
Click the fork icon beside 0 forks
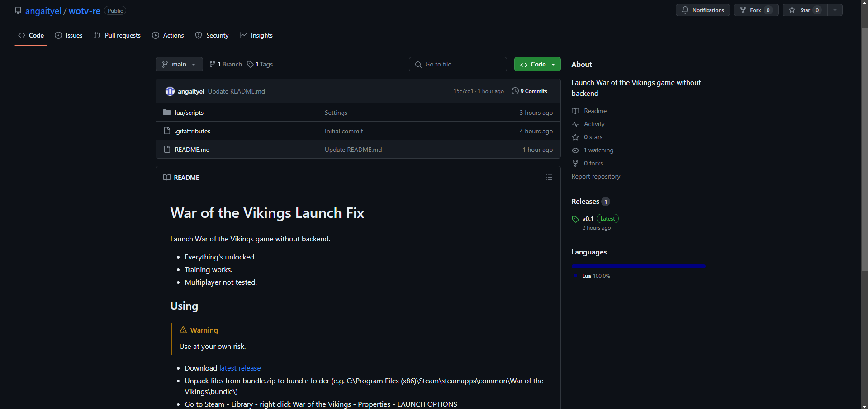point(575,163)
